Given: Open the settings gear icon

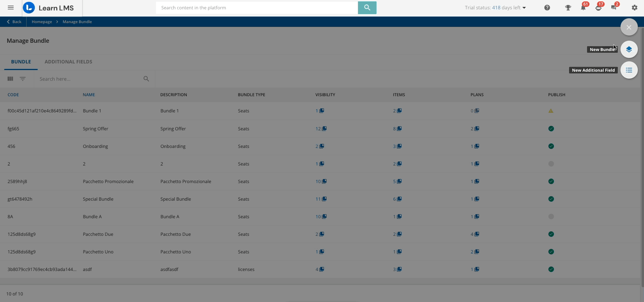Looking at the screenshot, I should pos(634,8).
